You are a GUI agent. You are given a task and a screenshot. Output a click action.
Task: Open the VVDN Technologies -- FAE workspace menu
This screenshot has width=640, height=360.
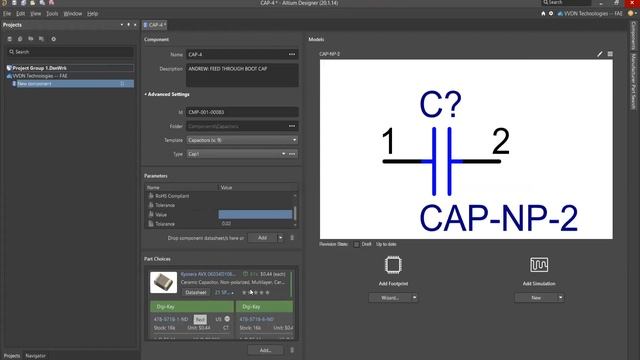click(590, 13)
